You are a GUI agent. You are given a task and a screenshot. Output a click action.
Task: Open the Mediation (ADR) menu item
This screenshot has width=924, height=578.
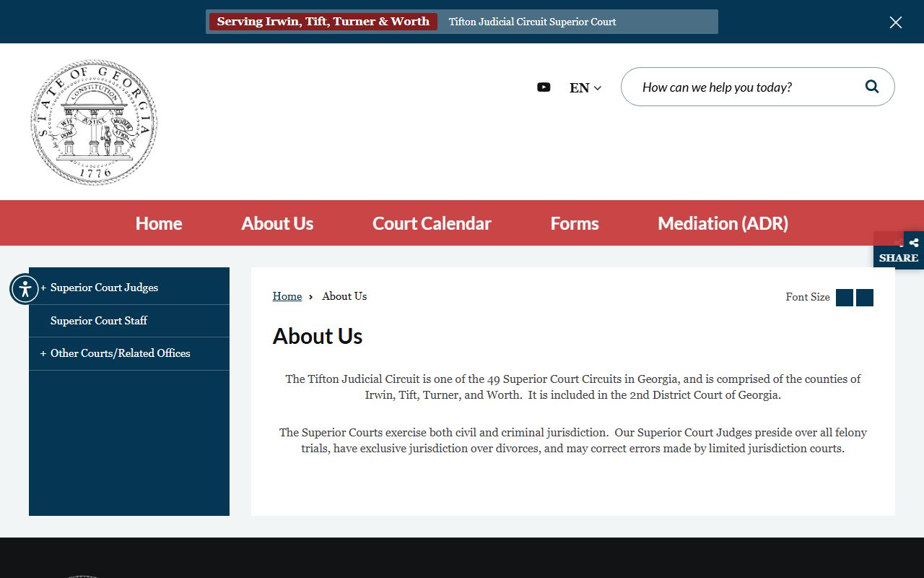click(723, 223)
